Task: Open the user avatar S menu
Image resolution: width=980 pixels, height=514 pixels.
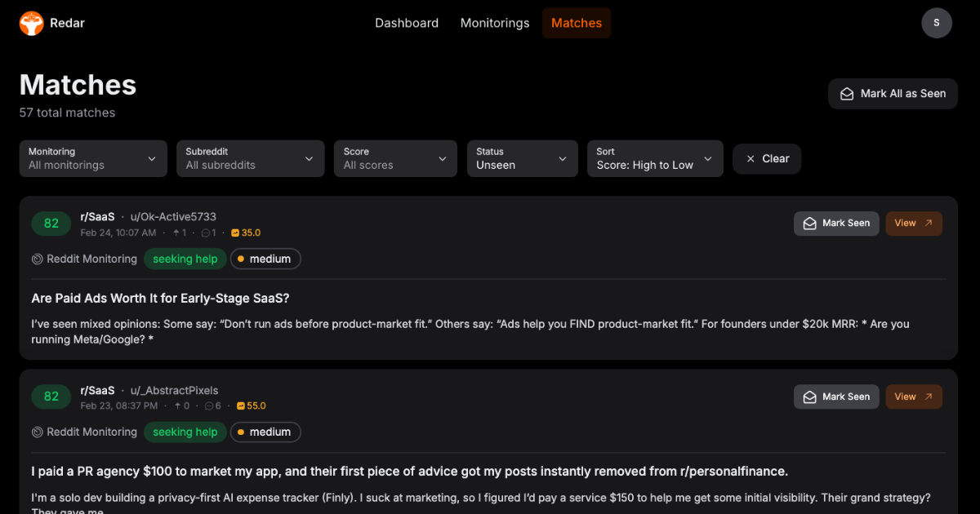Action: pyautogui.click(x=937, y=23)
